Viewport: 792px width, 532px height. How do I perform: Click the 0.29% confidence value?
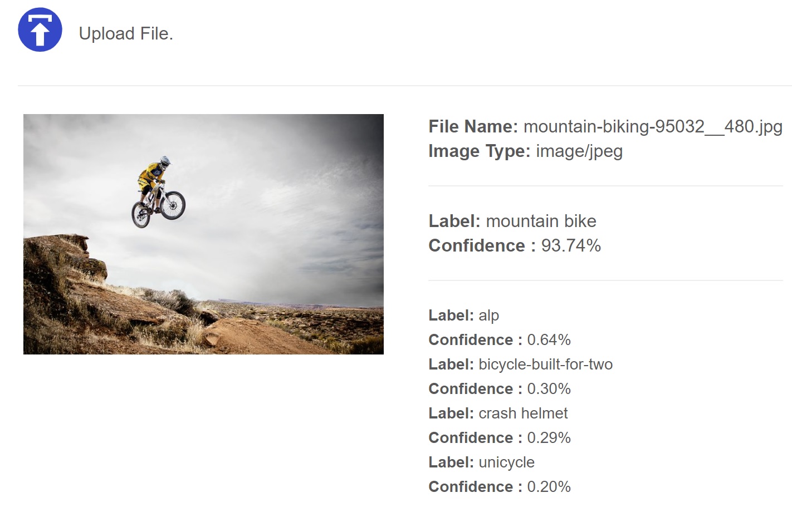click(549, 438)
